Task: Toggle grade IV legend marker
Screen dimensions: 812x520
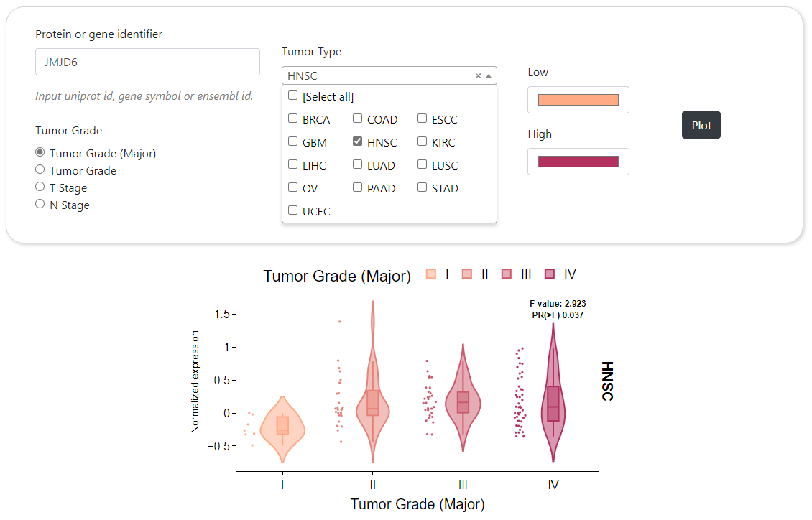Action: (550, 274)
